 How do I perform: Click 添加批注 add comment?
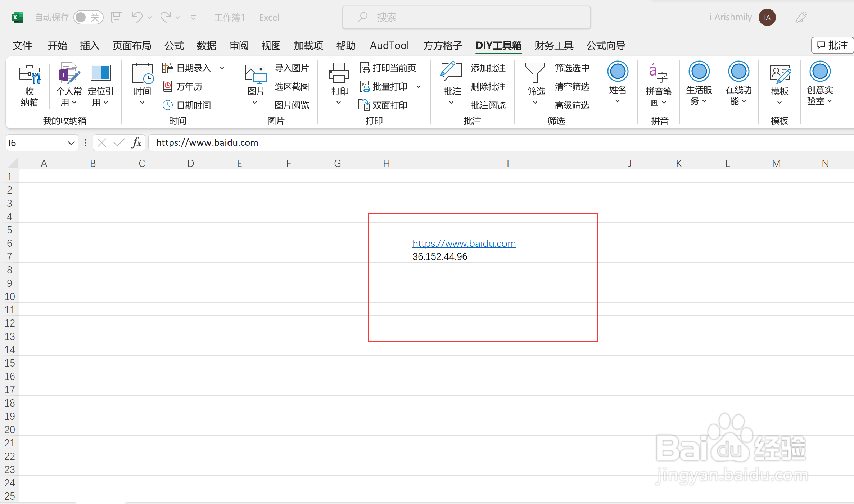coord(488,68)
